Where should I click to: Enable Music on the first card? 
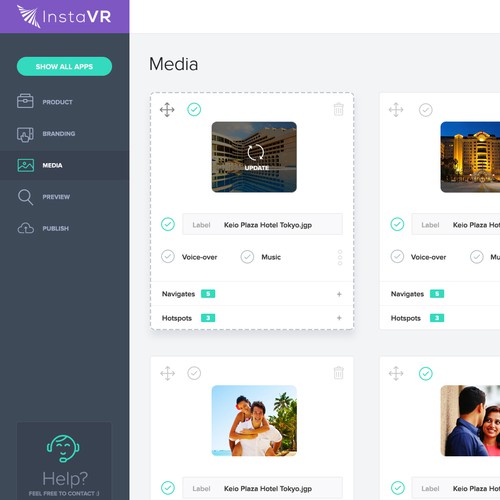coord(247,257)
